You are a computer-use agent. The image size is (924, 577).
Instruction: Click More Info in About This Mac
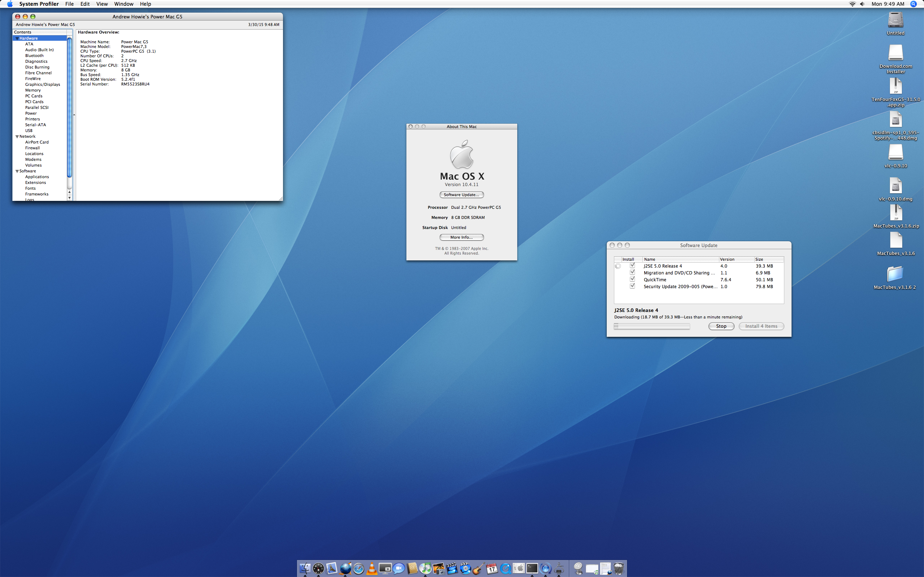[461, 237]
